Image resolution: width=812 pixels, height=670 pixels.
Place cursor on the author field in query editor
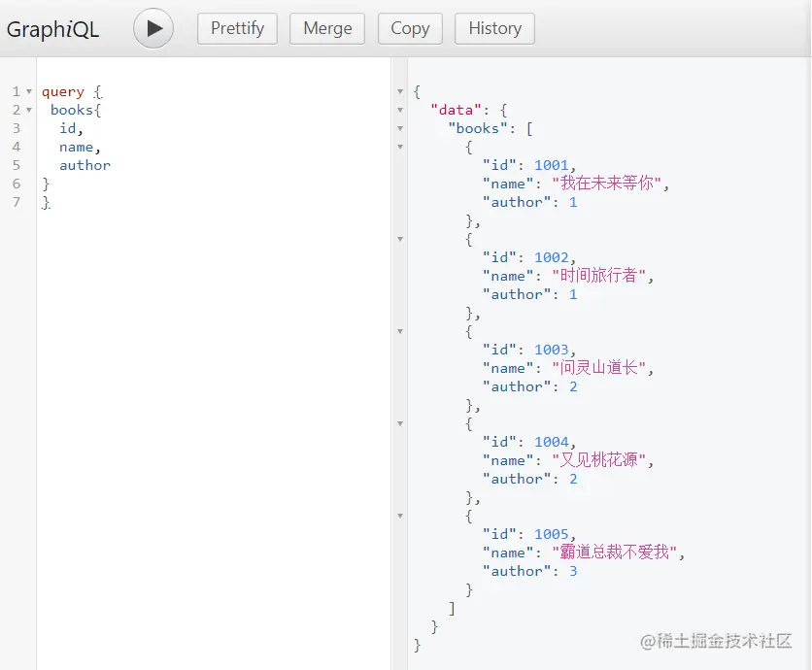tap(85, 166)
